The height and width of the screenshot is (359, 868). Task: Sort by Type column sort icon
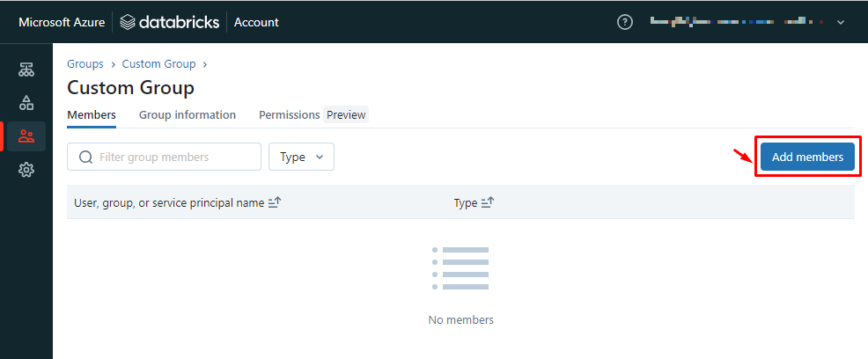point(488,202)
